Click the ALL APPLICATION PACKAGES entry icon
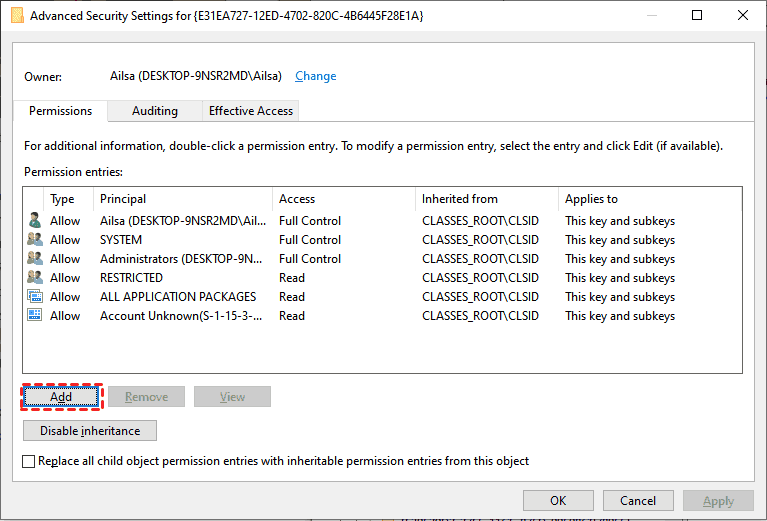 (x=35, y=297)
